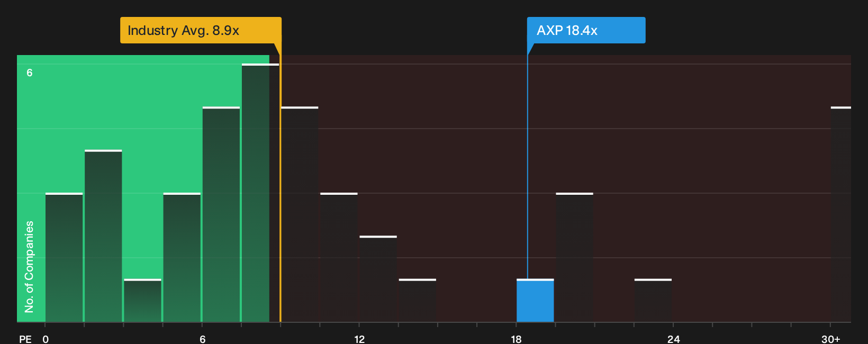Click the short bar before PE 24
The height and width of the screenshot is (344, 868).
tap(653, 301)
